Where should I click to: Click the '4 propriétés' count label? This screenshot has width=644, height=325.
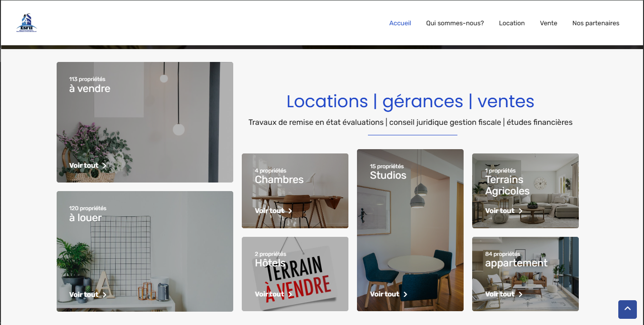270,171
